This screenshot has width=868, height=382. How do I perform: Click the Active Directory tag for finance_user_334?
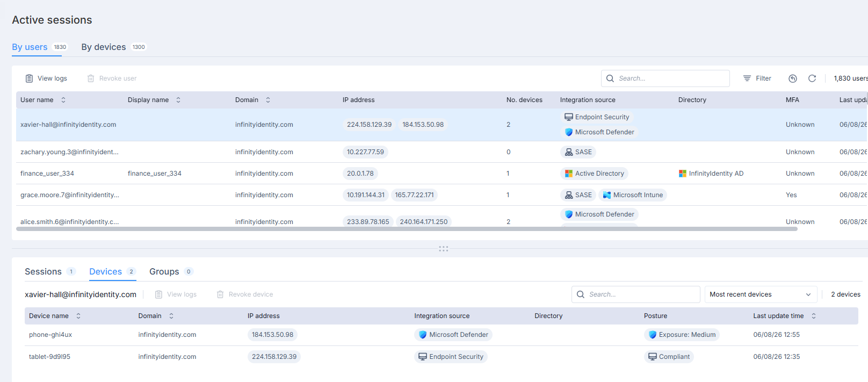594,174
